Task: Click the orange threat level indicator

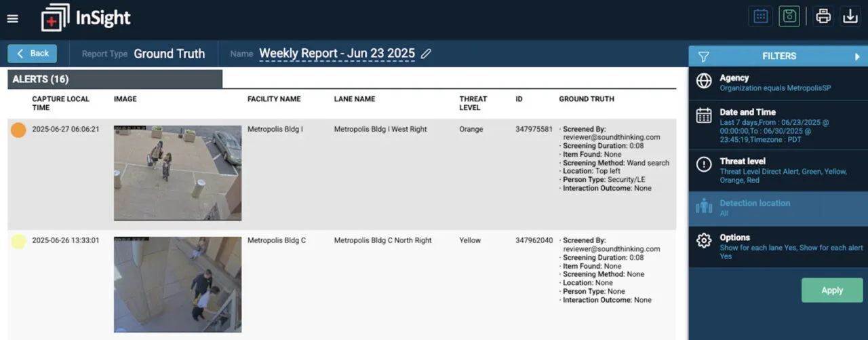Action: click(18, 130)
